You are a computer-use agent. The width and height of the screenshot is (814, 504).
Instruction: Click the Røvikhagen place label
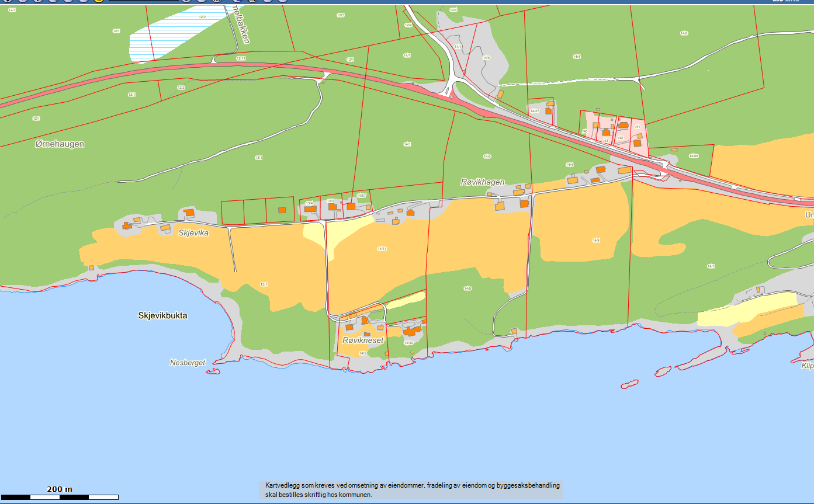click(483, 182)
